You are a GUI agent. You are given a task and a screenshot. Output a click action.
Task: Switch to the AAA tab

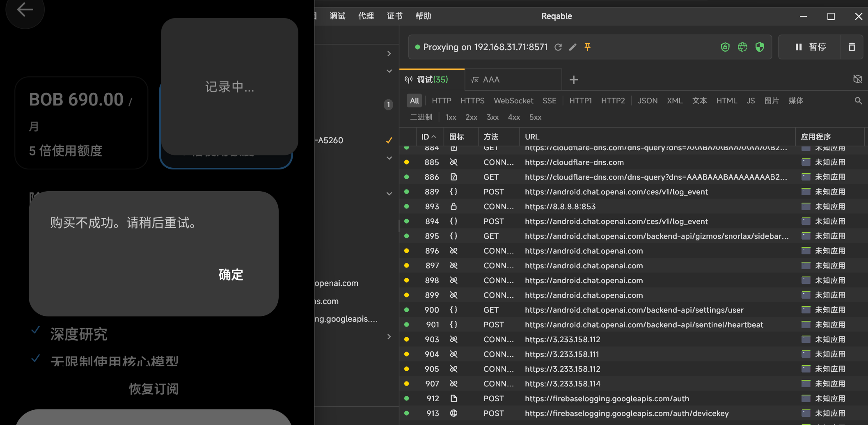point(513,80)
